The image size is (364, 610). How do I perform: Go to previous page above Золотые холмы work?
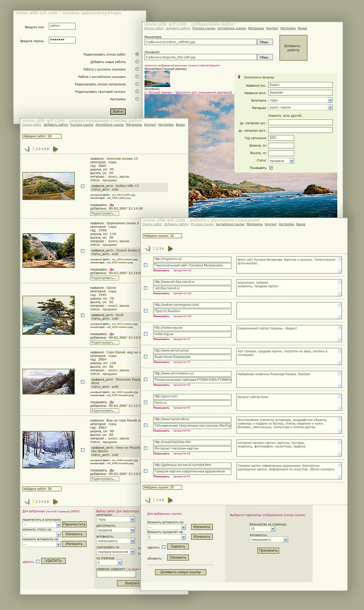pyautogui.click(x=27, y=149)
